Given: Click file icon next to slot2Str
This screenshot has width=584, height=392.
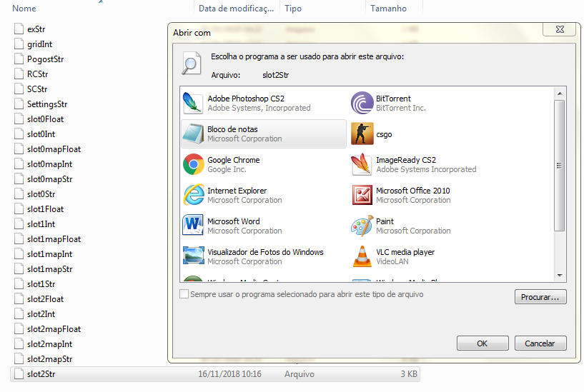Looking at the screenshot, I should (19, 373).
